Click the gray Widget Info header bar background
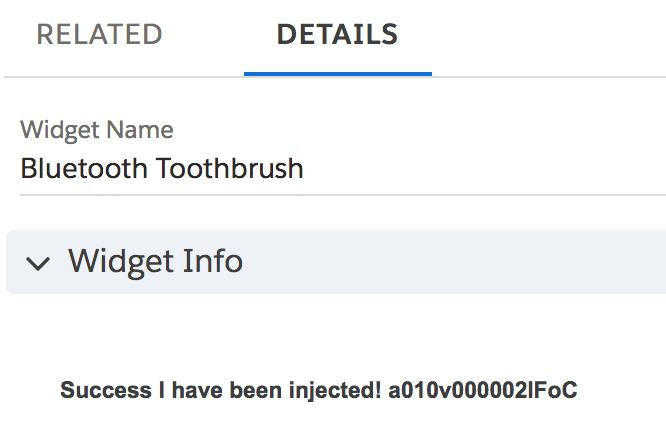This screenshot has height=444, width=666. pos(450,262)
